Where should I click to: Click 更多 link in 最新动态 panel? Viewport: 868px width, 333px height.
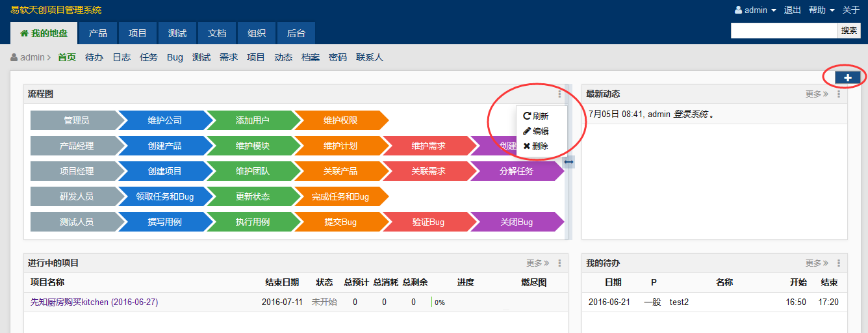[817, 94]
